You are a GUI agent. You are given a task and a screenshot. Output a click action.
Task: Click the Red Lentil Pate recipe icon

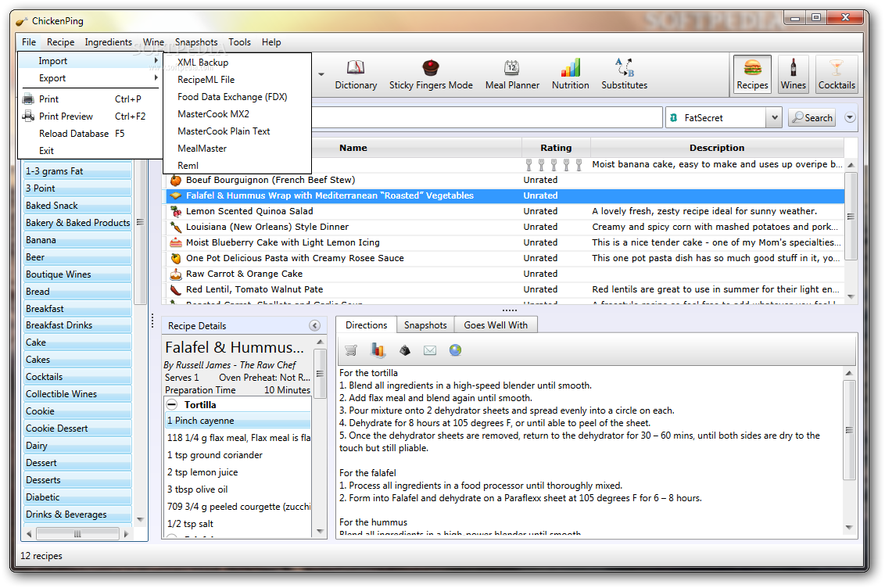176,289
